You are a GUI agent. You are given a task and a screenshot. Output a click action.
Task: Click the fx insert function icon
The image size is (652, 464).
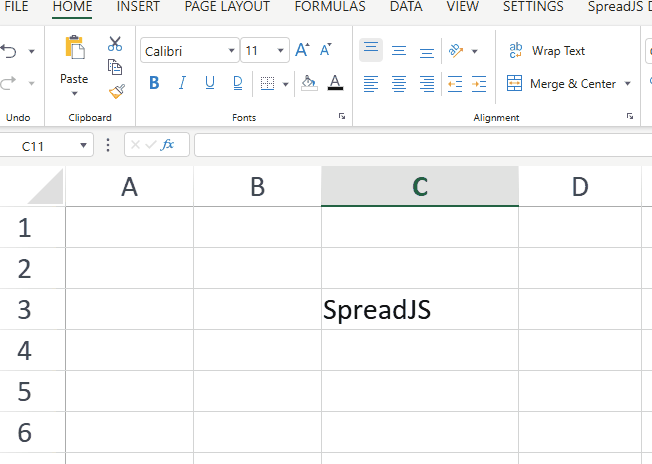pyautogui.click(x=168, y=144)
